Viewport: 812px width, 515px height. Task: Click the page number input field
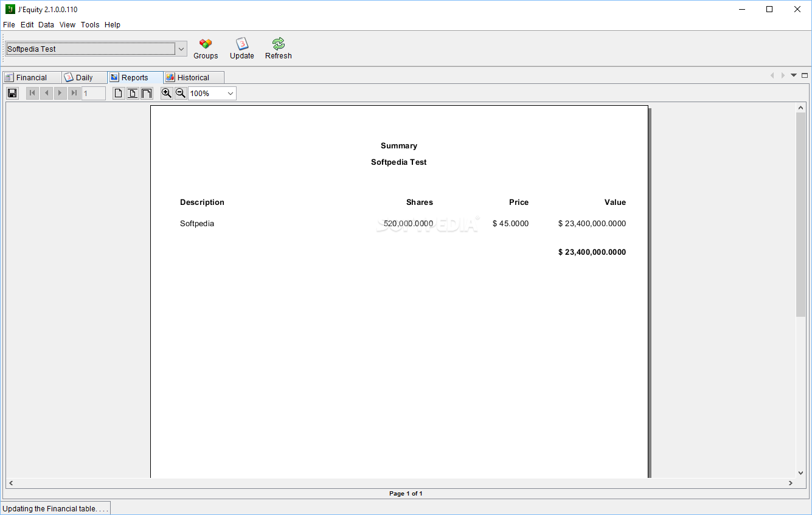pyautogui.click(x=94, y=93)
